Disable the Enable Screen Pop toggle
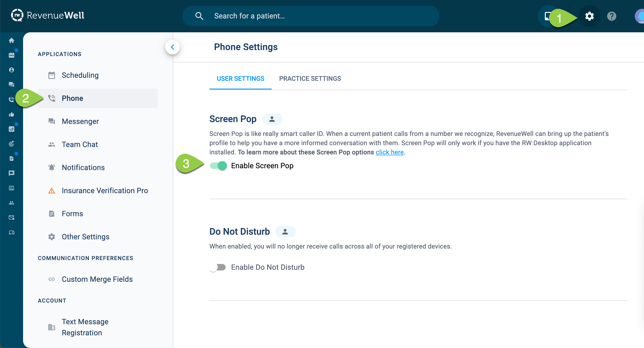Image resolution: width=644 pixels, height=348 pixels. pos(218,166)
